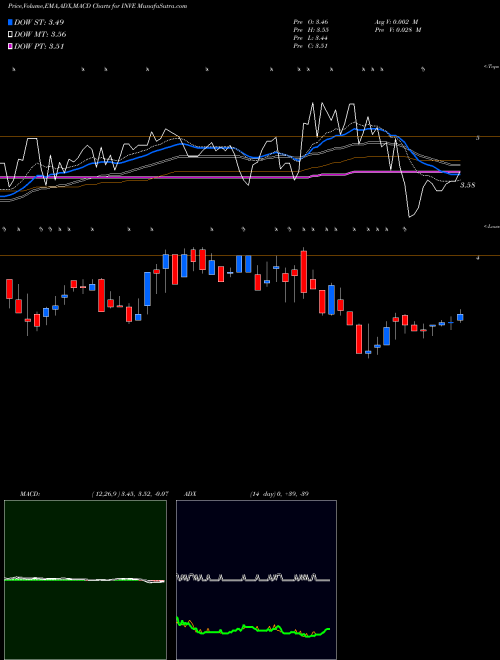Click the '<Lows' marker label
This screenshot has height=660, width=500.
[x=491, y=226]
